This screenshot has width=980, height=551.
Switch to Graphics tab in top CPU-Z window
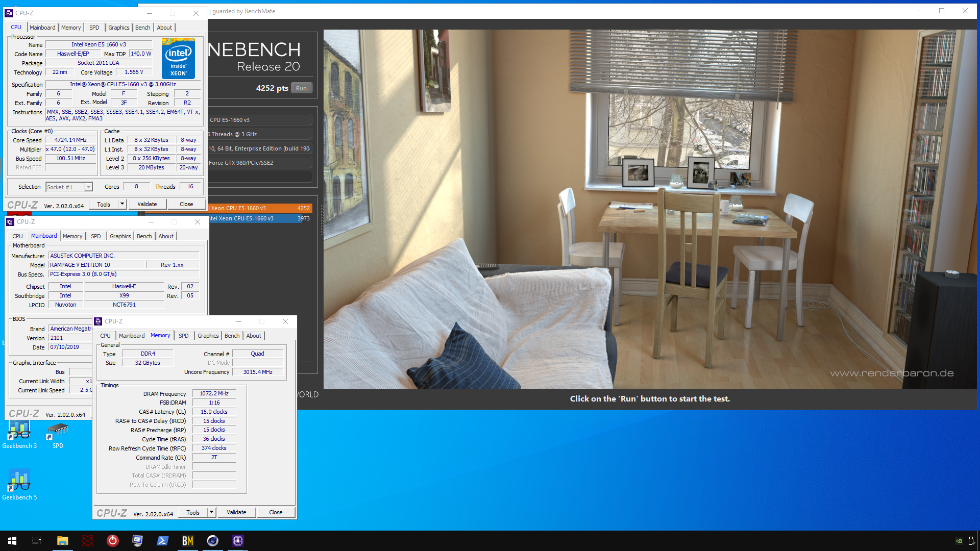[x=119, y=28]
